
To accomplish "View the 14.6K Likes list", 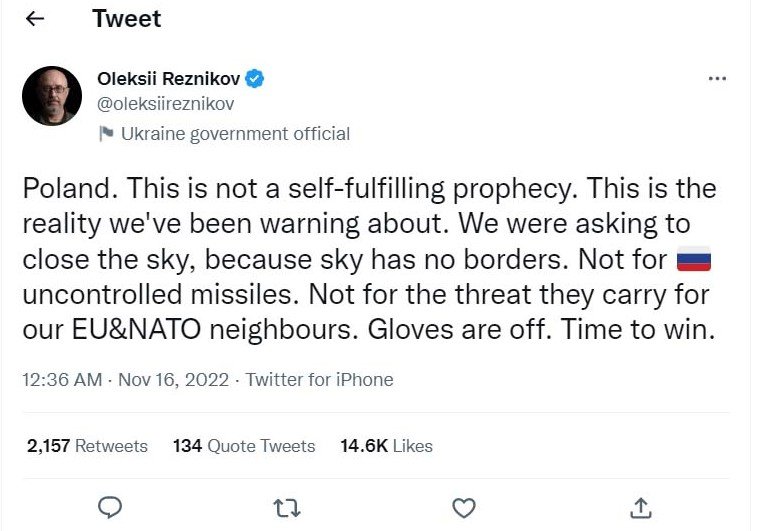I will coord(388,446).
